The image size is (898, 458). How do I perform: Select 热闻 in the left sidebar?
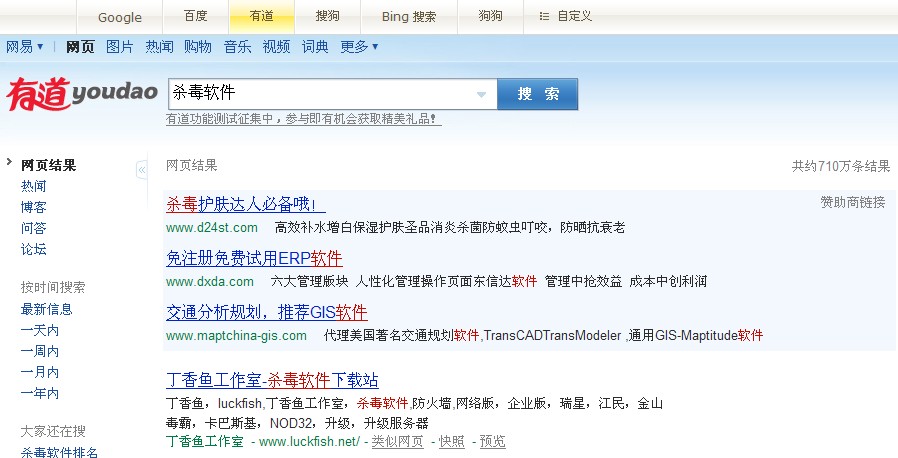[x=33, y=186]
